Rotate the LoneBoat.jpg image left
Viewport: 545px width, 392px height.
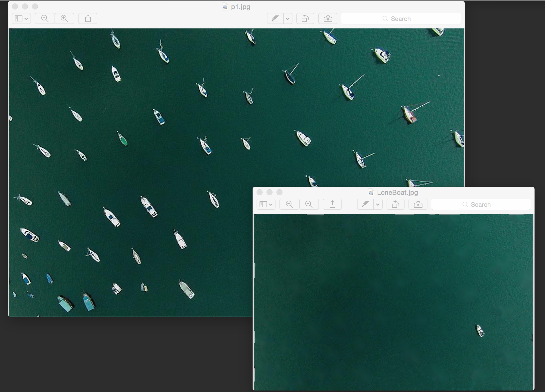click(395, 204)
